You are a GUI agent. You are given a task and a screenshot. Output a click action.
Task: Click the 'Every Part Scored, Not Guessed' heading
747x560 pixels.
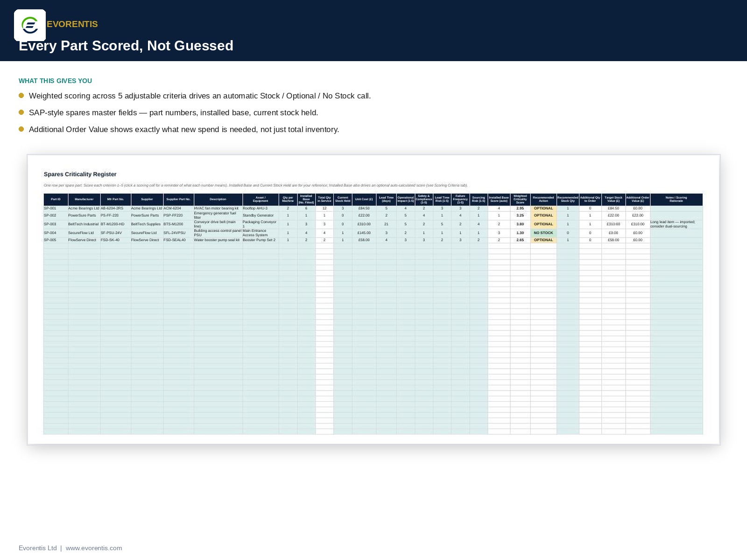point(126,46)
